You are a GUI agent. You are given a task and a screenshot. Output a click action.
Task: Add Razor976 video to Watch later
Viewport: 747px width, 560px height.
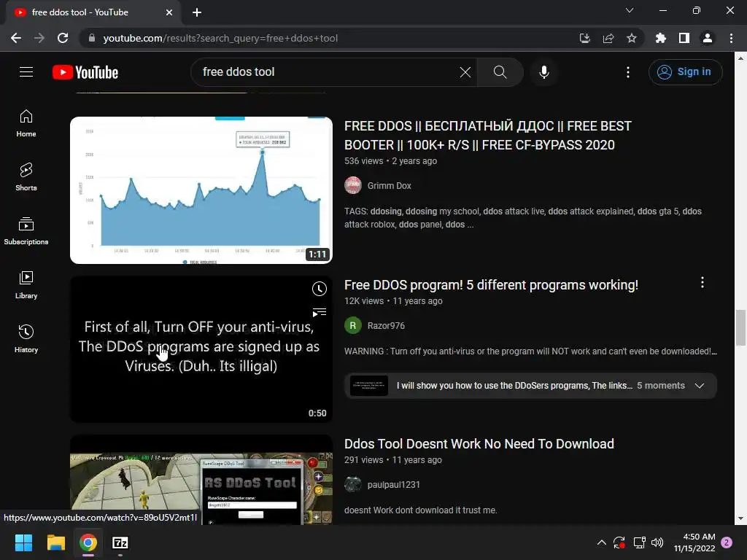pos(320,289)
